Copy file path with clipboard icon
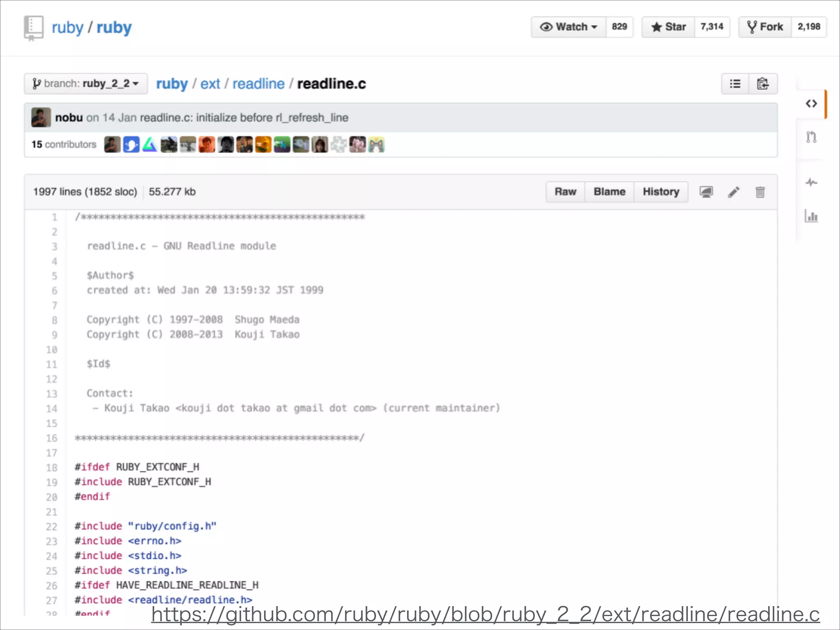 point(762,84)
